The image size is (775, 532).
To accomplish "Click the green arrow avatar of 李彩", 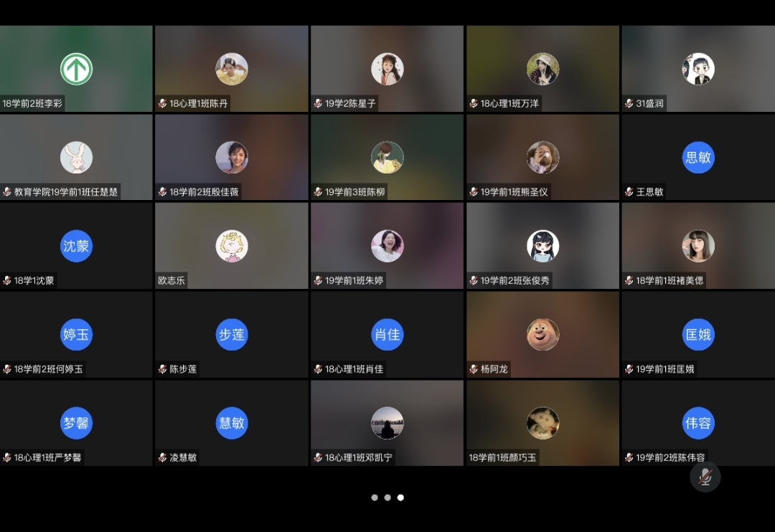I will click(76, 69).
